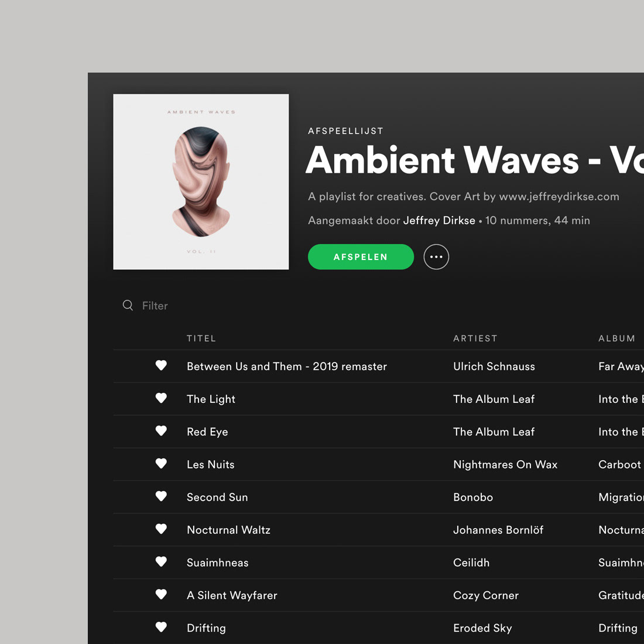This screenshot has height=644, width=644.
Task: Toggle the heart icon for Drifting
Action: point(161,627)
